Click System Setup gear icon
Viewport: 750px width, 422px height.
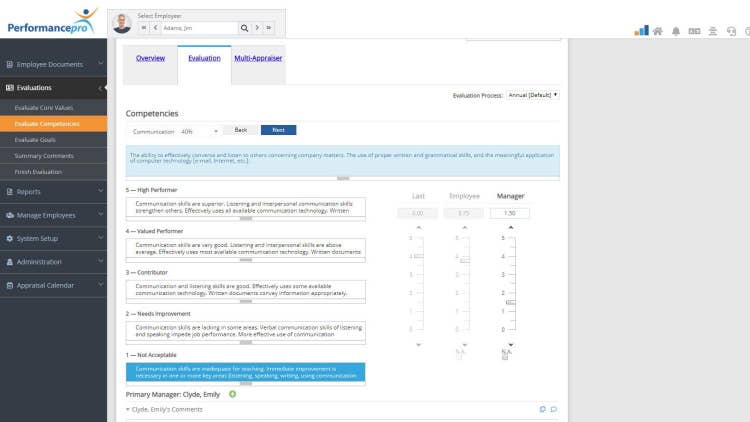[x=10, y=238]
